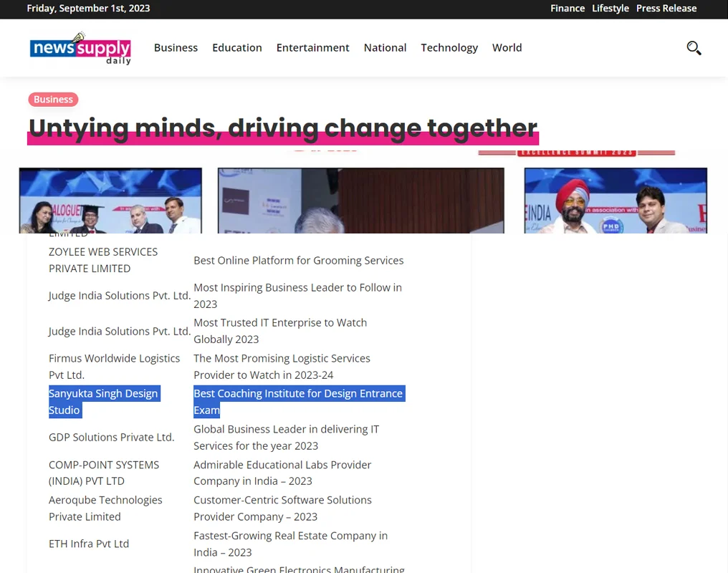Image resolution: width=728 pixels, height=573 pixels.
Task: Go to the Entertainment section
Action: click(x=312, y=48)
